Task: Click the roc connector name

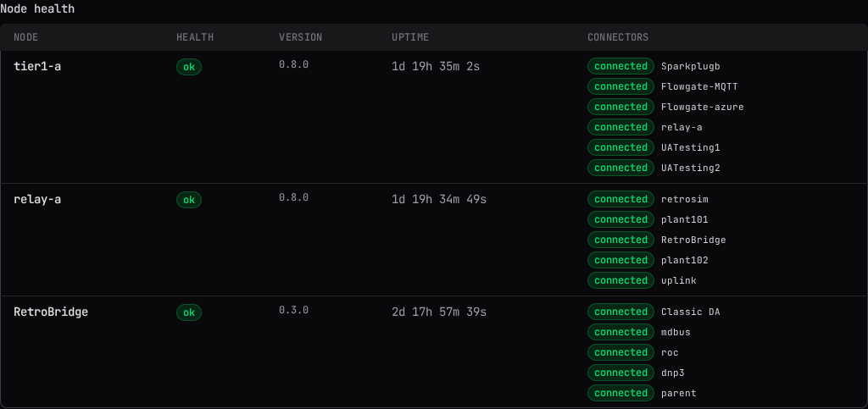Action: click(670, 352)
